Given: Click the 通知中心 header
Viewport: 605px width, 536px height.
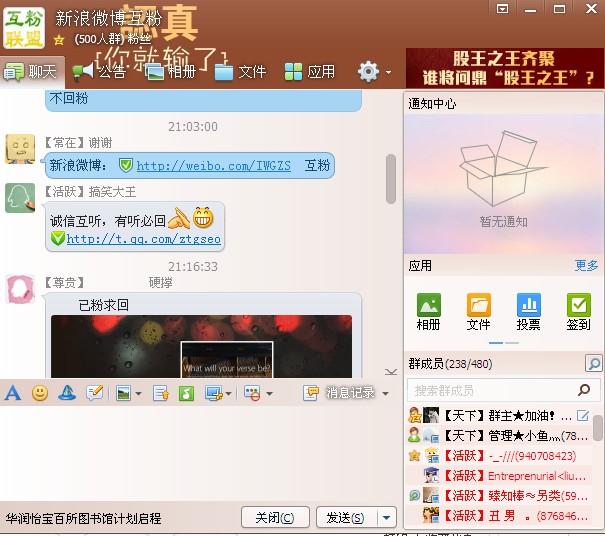Looking at the screenshot, I should pyautogui.click(x=432, y=103).
